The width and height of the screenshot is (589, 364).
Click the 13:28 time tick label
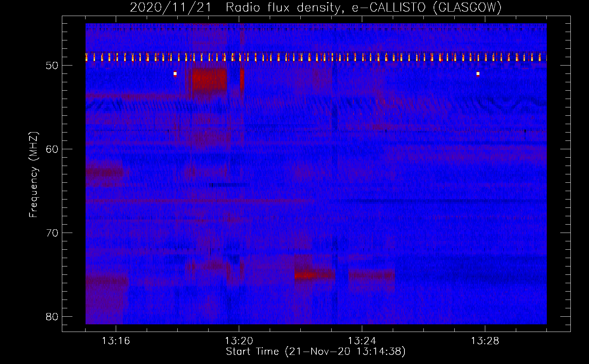click(x=485, y=341)
